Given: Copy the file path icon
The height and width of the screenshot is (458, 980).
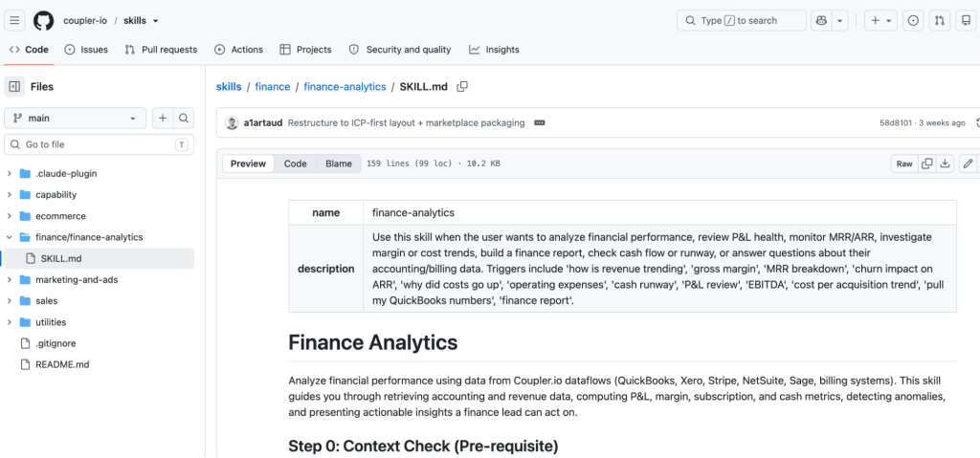Looking at the screenshot, I should pos(462,87).
